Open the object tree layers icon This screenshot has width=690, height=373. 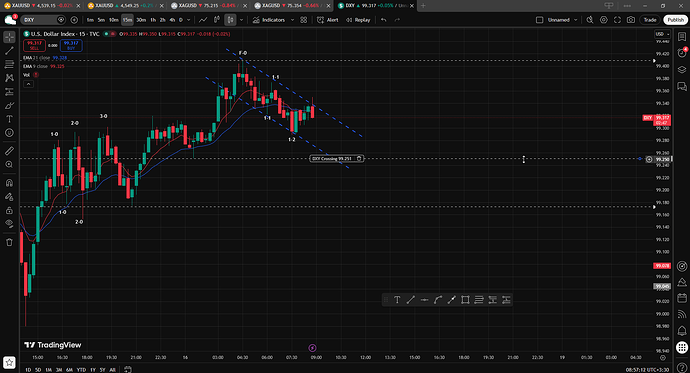point(682,69)
